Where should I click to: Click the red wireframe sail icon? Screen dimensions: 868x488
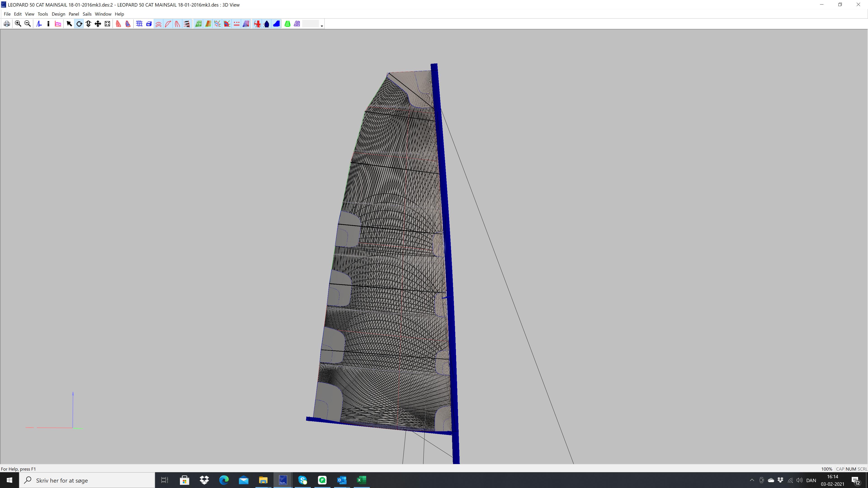click(118, 23)
